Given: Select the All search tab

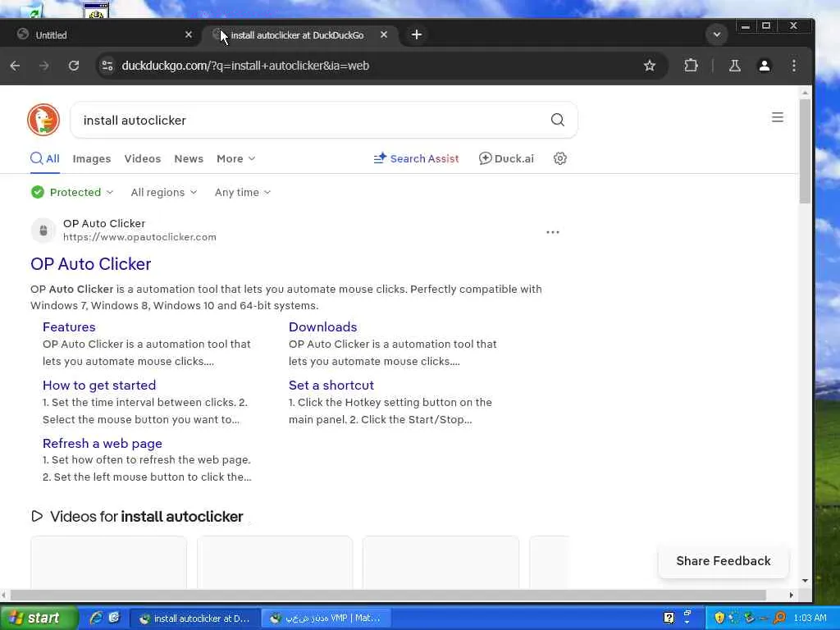Looking at the screenshot, I should point(45,158).
